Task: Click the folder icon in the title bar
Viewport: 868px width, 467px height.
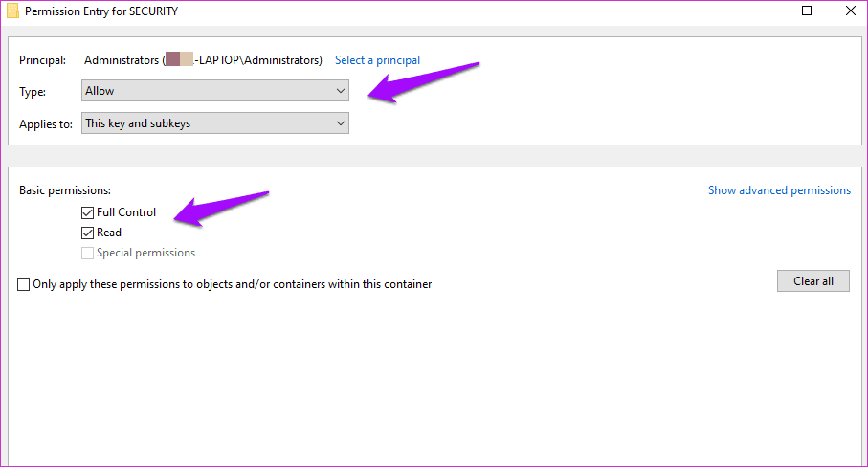Action: point(12,11)
